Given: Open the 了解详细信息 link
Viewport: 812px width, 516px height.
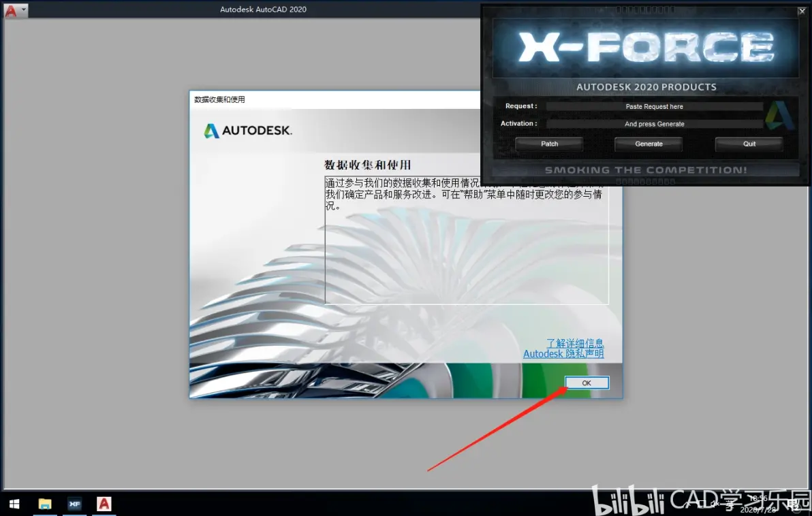Looking at the screenshot, I should click(575, 343).
